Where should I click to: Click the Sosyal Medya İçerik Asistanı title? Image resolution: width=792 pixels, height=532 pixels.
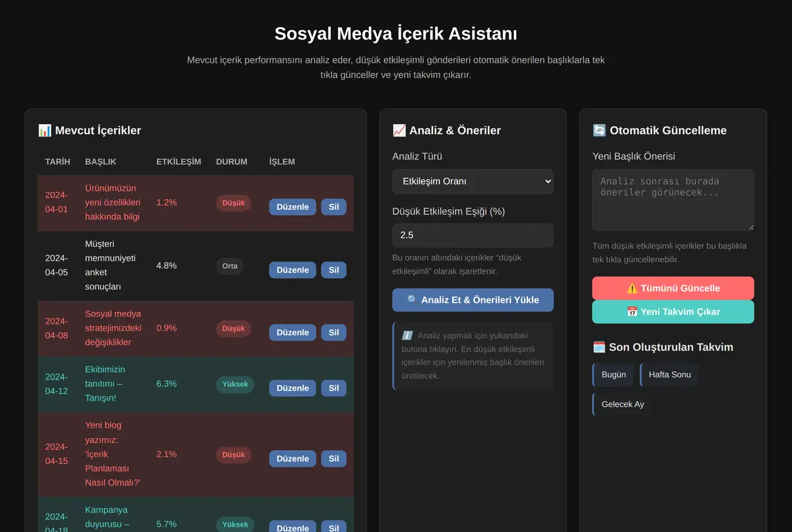396,34
